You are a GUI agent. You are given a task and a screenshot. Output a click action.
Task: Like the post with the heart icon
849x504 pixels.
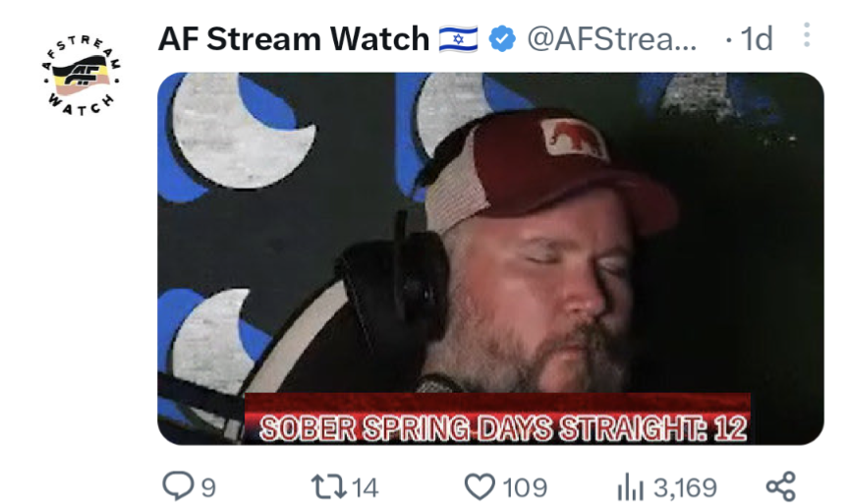click(480, 486)
